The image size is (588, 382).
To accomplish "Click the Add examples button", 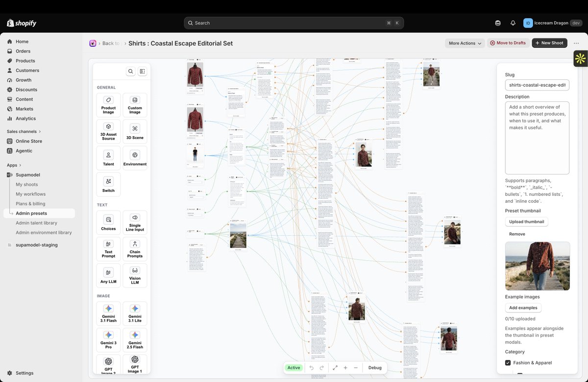I will 523,308.
